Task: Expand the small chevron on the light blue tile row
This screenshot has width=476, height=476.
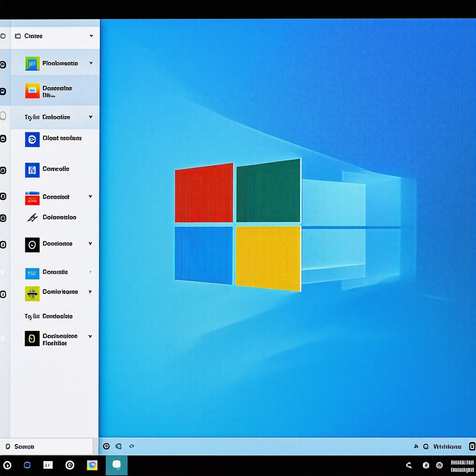Action: pyautogui.click(x=91, y=271)
